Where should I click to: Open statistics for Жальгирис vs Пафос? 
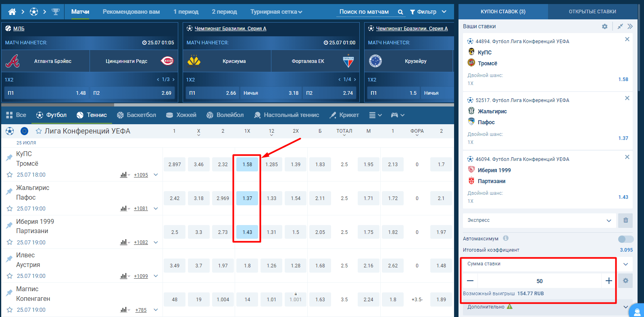(125, 209)
